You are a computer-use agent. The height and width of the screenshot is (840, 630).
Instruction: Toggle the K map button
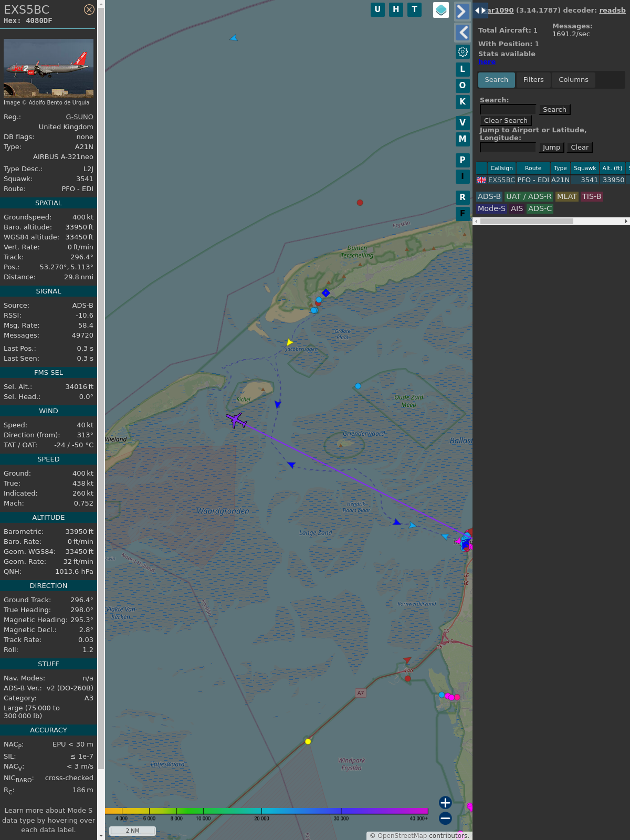(x=463, y=102)
